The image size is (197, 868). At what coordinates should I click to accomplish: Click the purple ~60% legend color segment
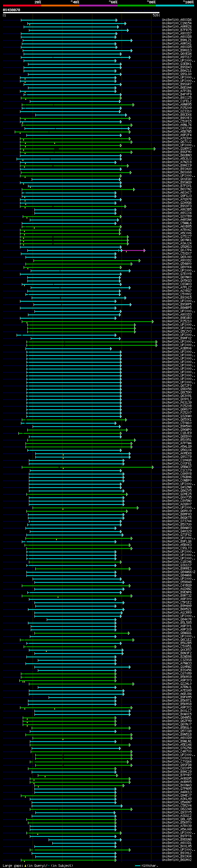tap(99, 6)
